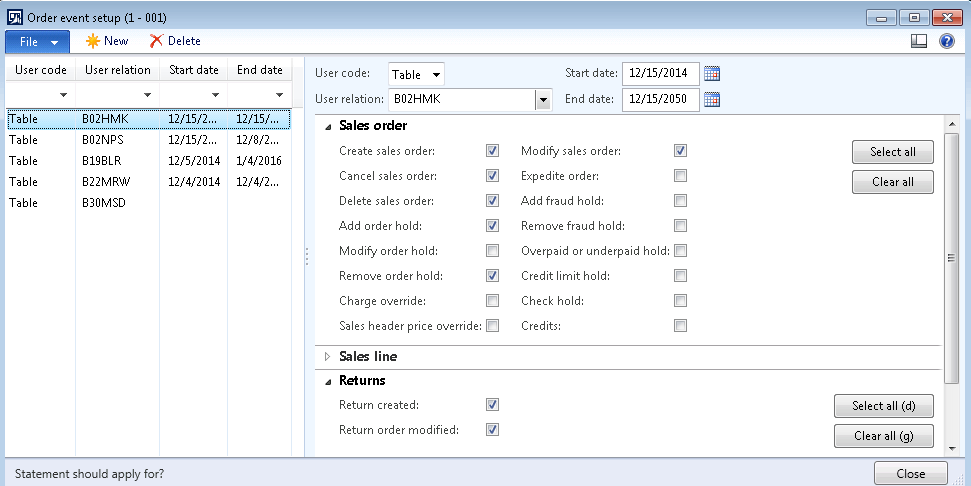Click the application icon in title bar
This screenshot has height=486, width=971.
14,17
